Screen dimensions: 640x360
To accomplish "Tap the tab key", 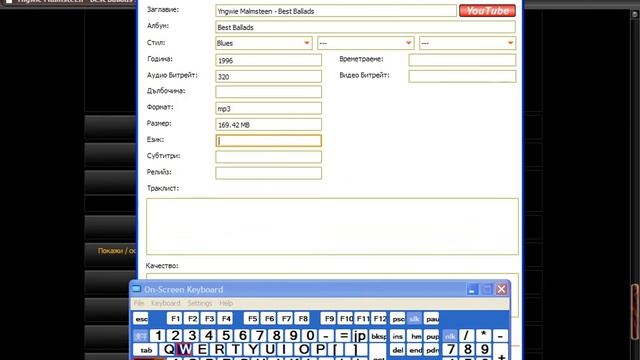I will (x=146, y=350).
